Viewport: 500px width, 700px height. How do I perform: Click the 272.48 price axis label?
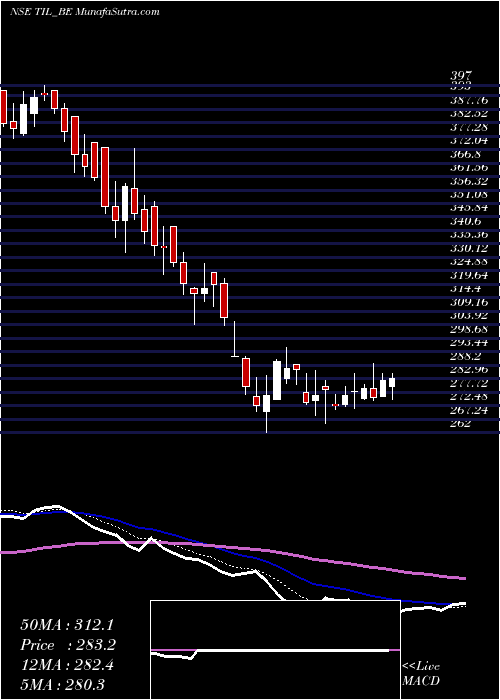(x=468, y=396)
